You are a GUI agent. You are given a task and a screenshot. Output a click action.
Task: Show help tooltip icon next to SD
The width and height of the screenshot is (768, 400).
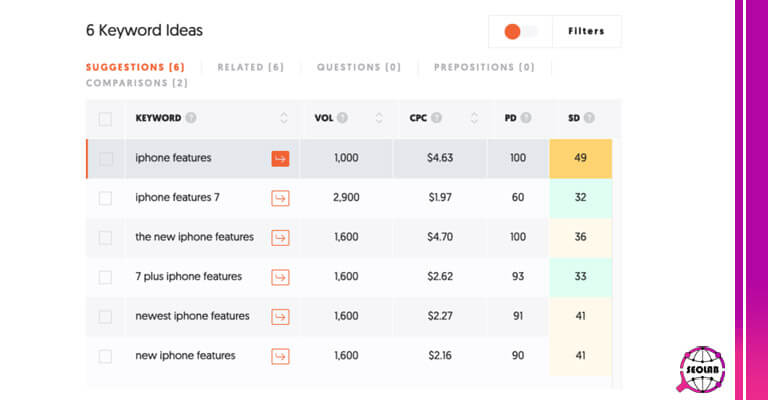coord(589,118)
